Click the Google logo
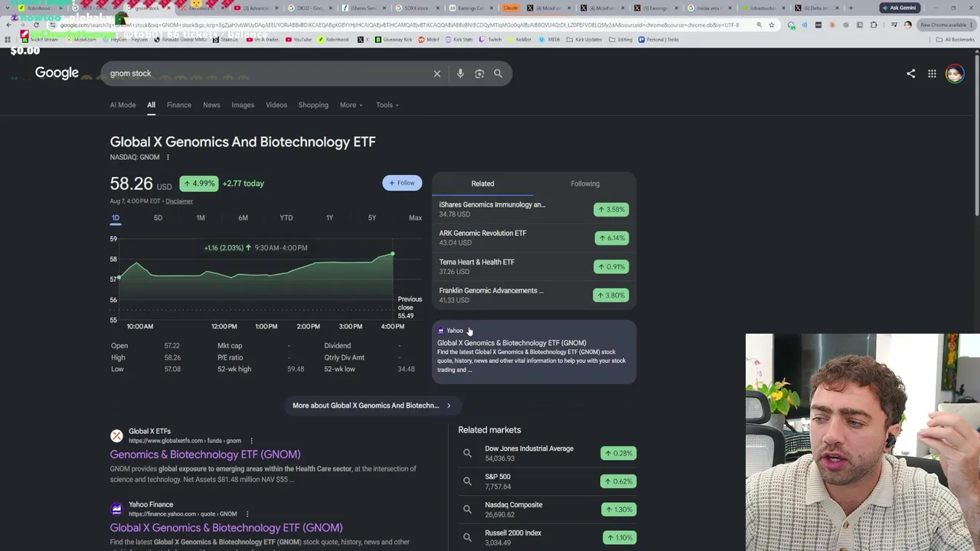This screenshot has width=980, height=551. coord(57,73)
